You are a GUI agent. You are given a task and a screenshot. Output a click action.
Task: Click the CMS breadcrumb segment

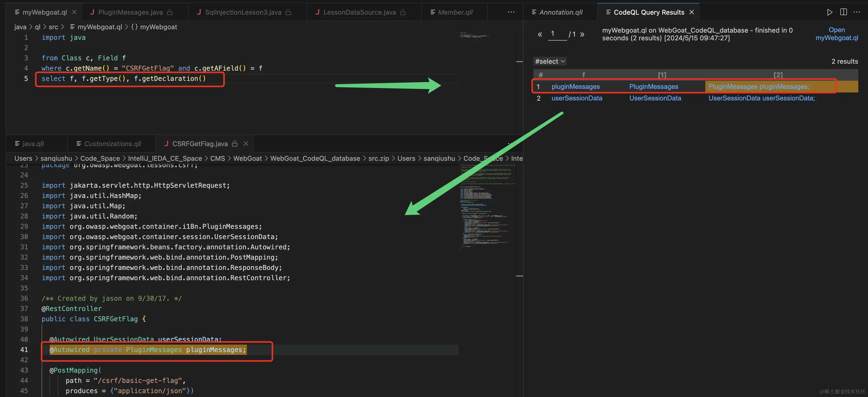coord(217,159)
